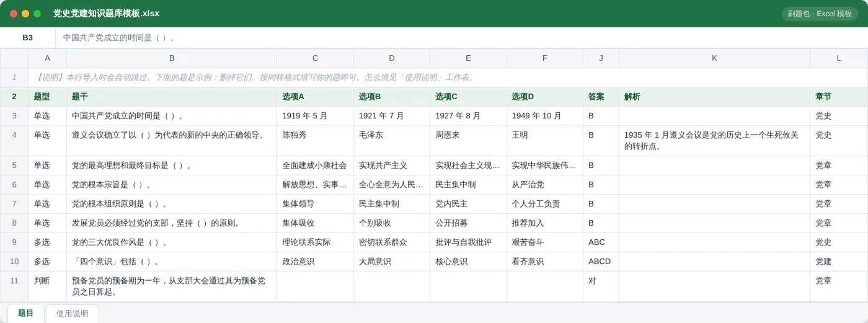Select cell 王明
Screen dimensions: 868x323
point(545,141)
